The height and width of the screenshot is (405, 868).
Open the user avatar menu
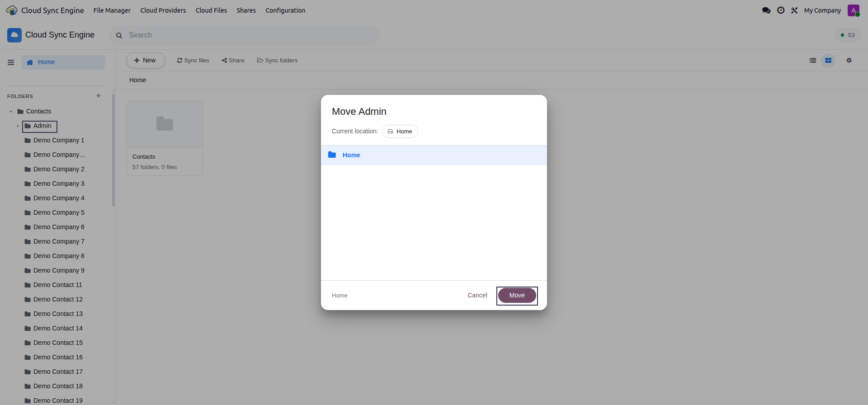pos(854,10)
